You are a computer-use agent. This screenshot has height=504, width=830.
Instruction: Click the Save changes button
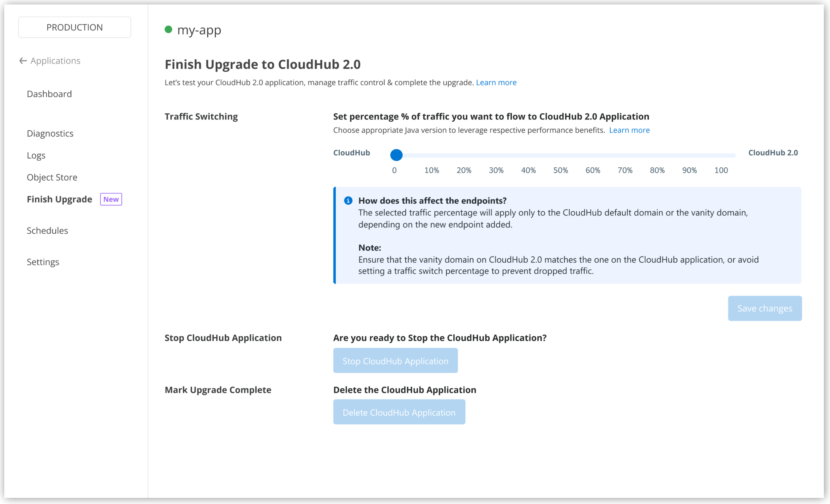765,308
